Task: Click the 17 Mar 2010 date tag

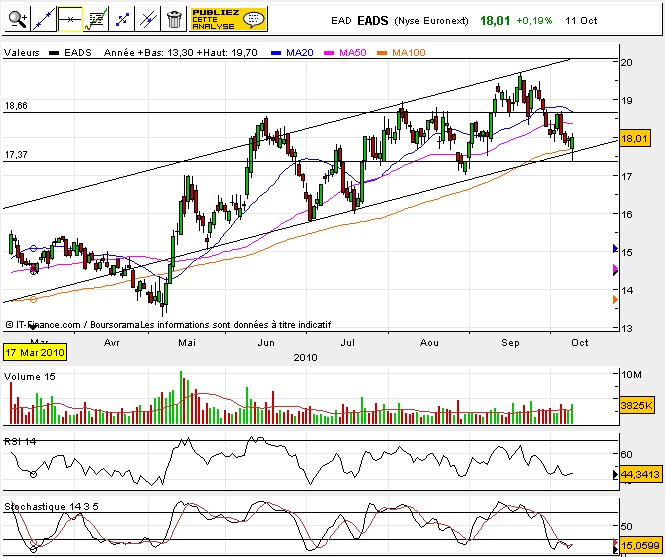Action: 35,353
